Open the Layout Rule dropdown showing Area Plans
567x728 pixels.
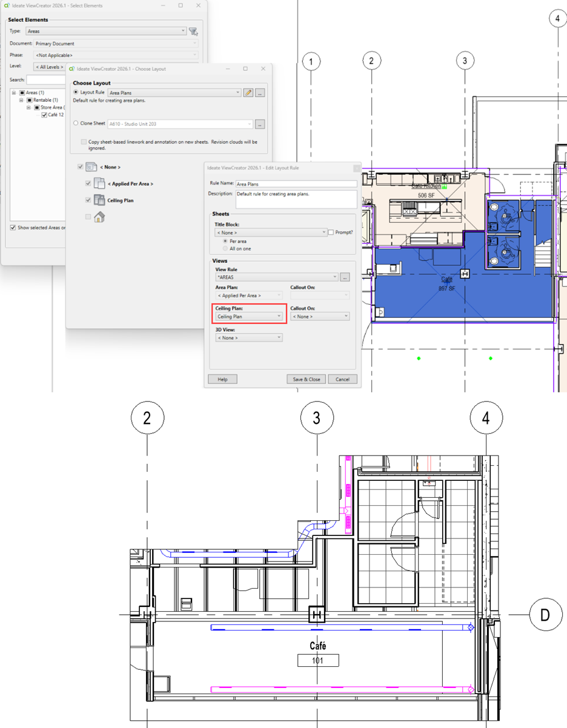tap(174, 93)
